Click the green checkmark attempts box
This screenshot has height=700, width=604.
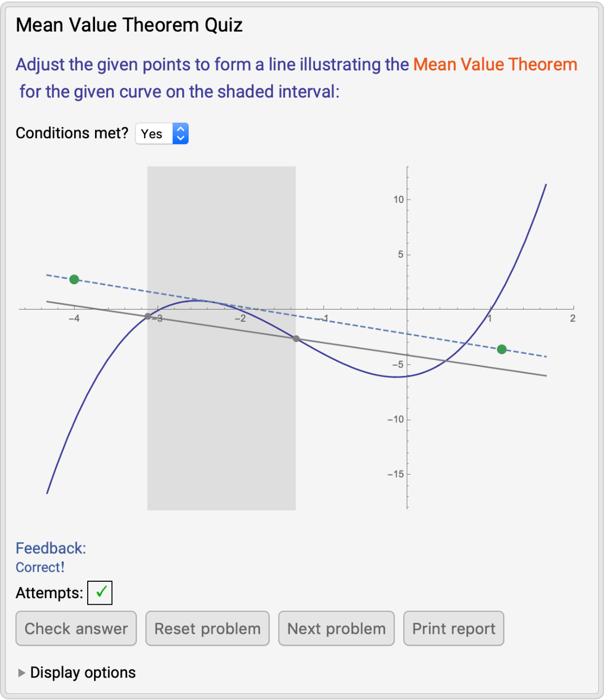point(100,593)
